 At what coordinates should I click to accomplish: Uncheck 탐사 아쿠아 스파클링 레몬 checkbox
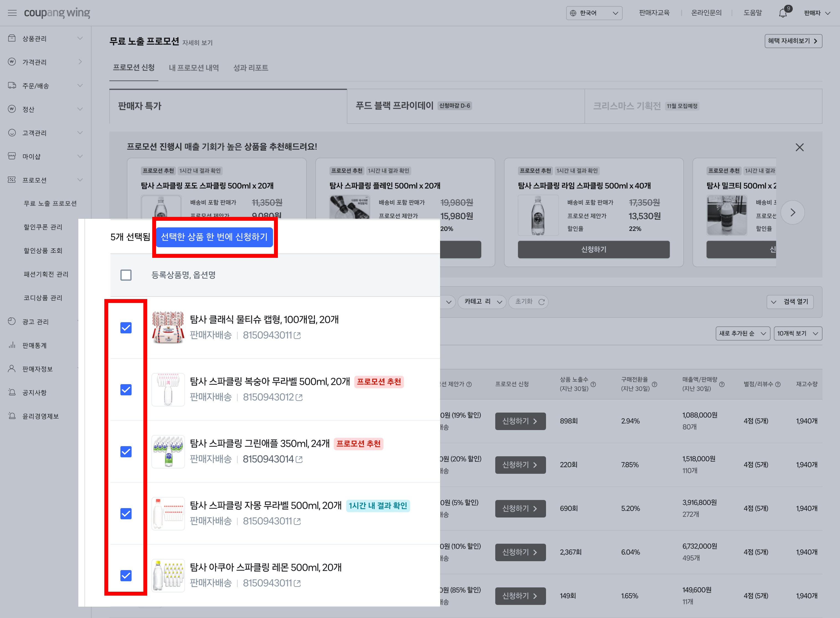pos(126,575)
